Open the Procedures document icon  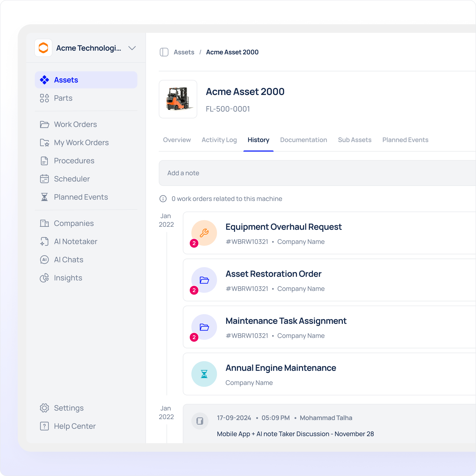(44, 161)
